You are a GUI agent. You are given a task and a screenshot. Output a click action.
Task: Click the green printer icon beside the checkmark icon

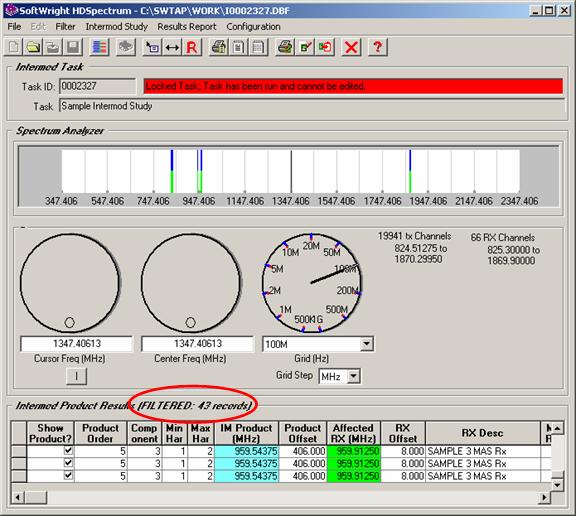click(285, 47)
